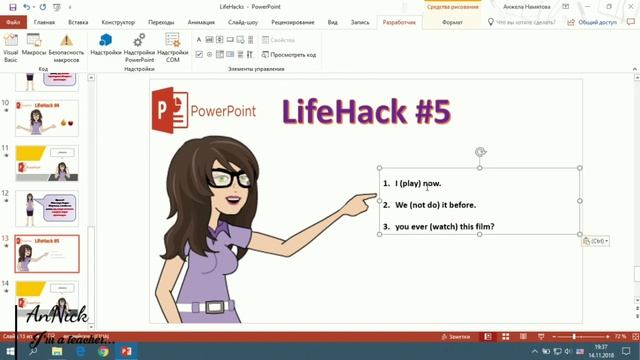This screenshot has height=360, width=640.
Task: Open the Конструктор tab
Action: 118,22
